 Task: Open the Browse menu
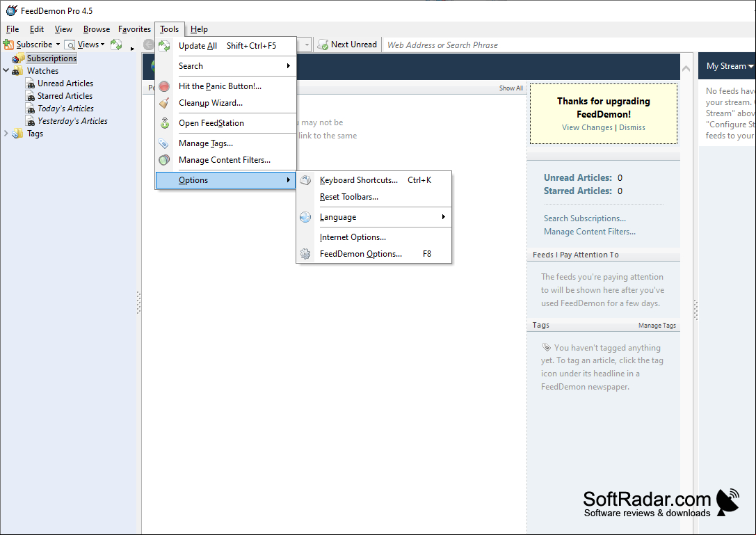tap(97, 29)
